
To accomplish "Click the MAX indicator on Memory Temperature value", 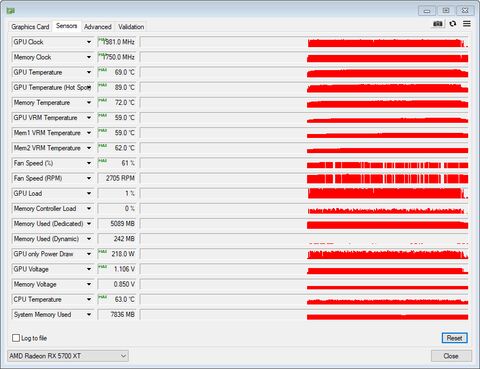I will click(x=102, y=100).
